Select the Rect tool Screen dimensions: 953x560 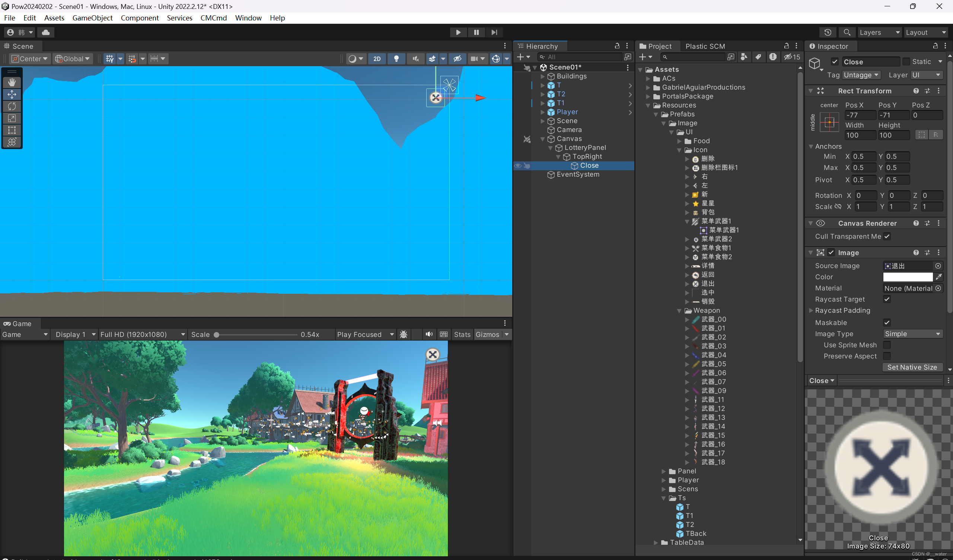click(12, 131)
